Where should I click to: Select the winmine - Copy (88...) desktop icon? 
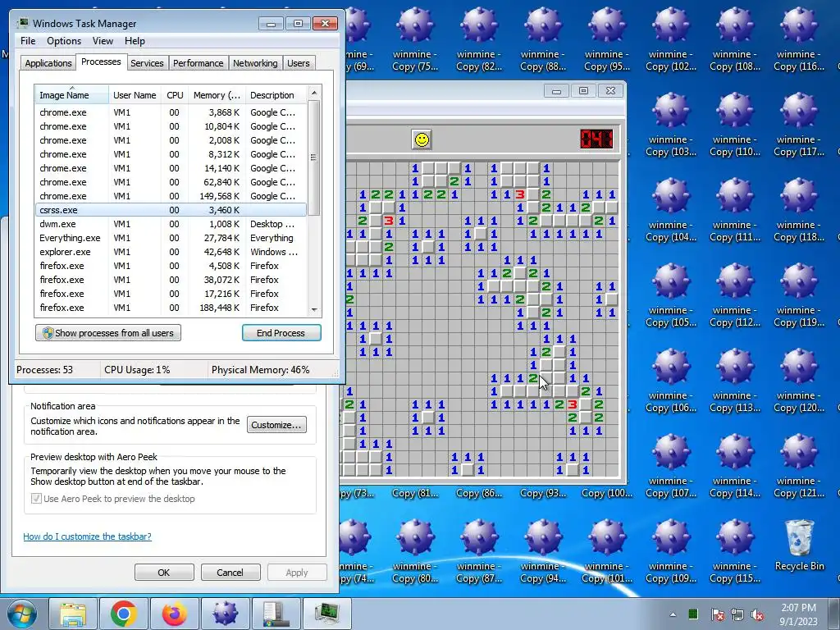[543, 39]
